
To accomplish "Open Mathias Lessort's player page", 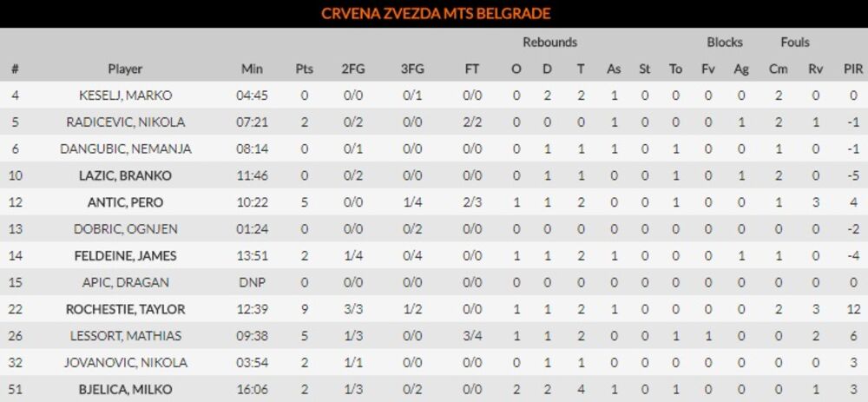I will tap(126, 336).
